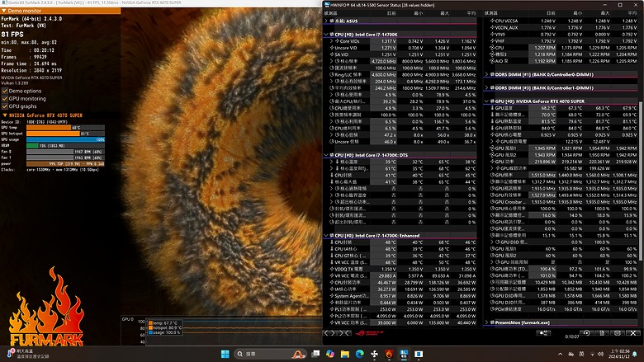Expand the DDR5 DIMM [#1] group
The height and width of the screenshot is (362, 644).
point(486,74)
